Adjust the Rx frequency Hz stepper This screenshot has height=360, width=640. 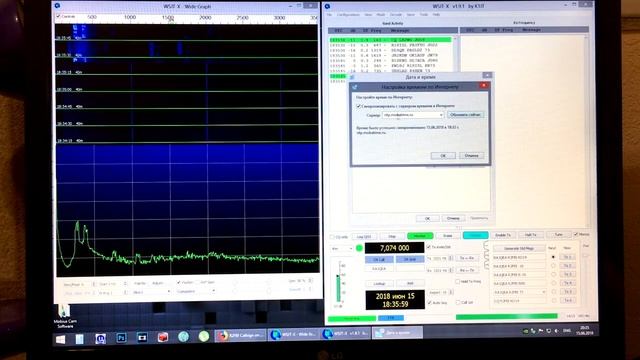(451, 270)
